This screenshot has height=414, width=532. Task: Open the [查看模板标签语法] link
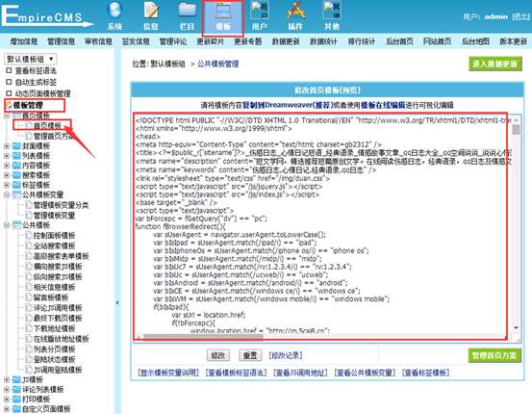[236, 373]
